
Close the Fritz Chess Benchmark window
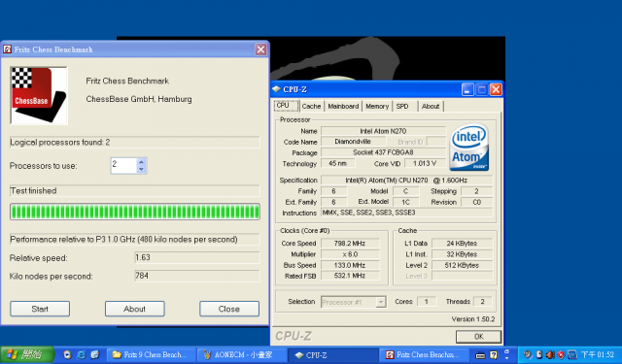tap(260, 50)
